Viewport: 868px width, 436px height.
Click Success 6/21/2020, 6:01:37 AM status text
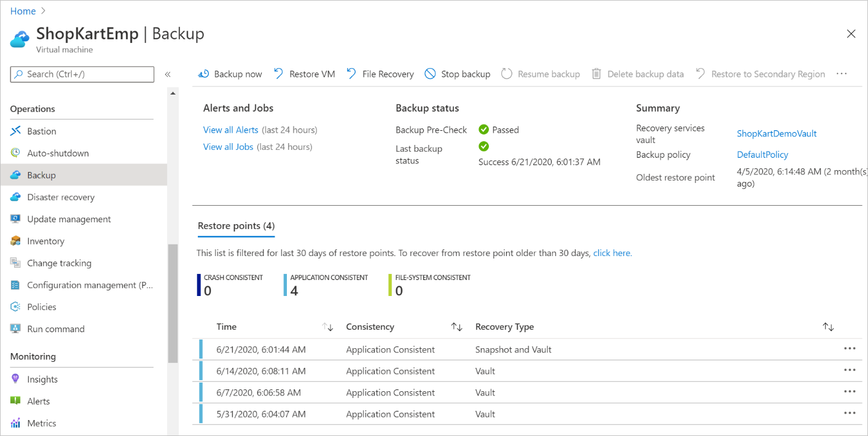point(539,162)
